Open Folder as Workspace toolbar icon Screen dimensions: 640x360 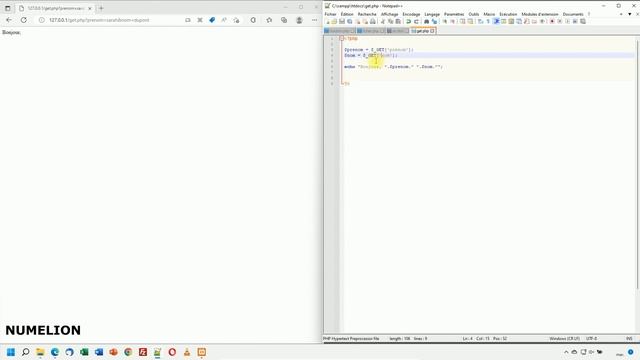pyautogui.click(x=534, y=21)
